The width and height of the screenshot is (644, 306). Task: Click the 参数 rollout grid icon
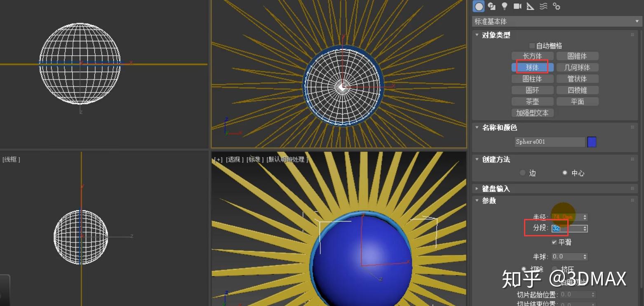[634, 201]
